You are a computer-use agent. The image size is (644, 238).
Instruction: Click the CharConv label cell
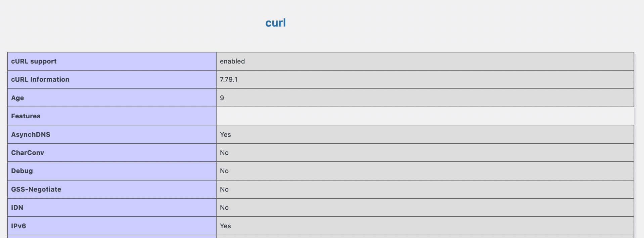[x=28, y=153]
